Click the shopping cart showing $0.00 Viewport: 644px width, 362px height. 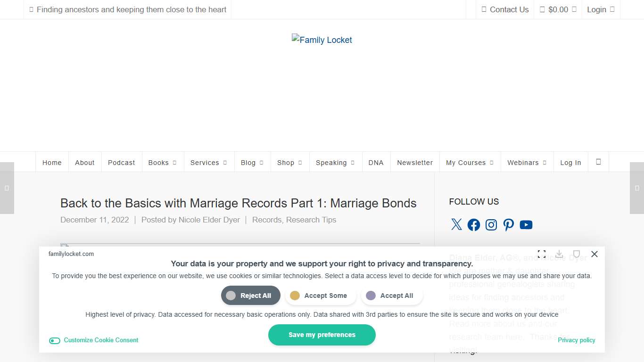pos(558,9)
